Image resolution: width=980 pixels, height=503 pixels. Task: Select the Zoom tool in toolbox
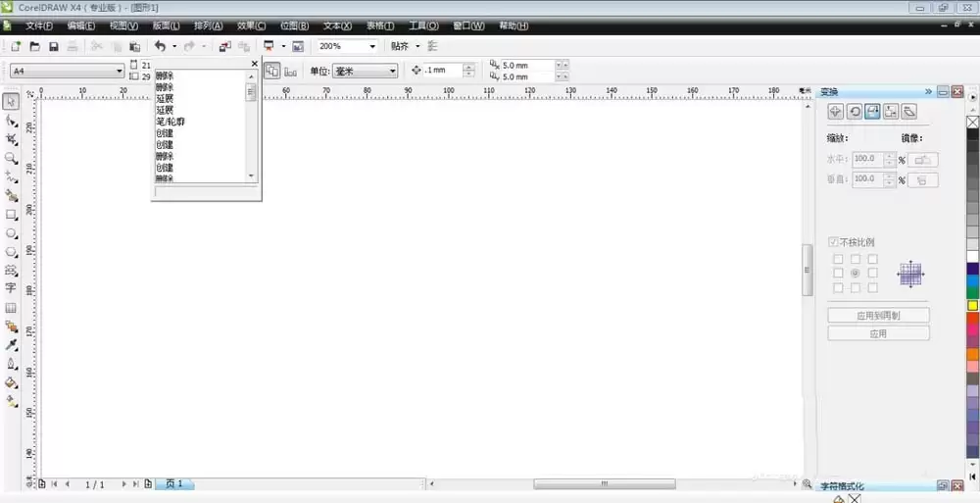tap(11, 157)
